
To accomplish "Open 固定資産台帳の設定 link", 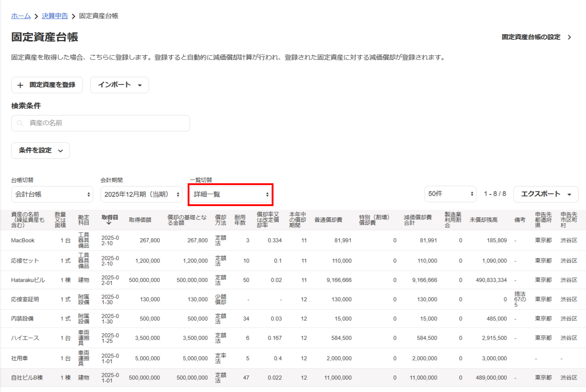I will (x=531, y=37).
